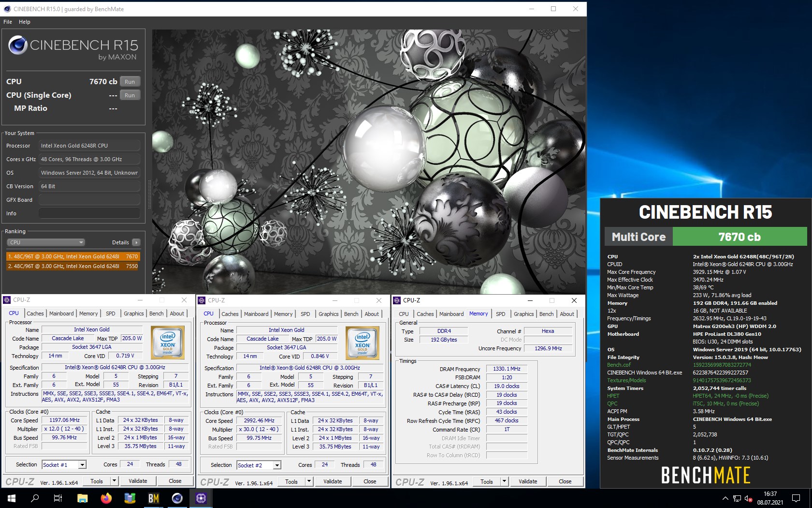Click CPU-Z title icon in Memory CPU-Z window
Viewport: 812px width, 508px height.
[397, 300]
